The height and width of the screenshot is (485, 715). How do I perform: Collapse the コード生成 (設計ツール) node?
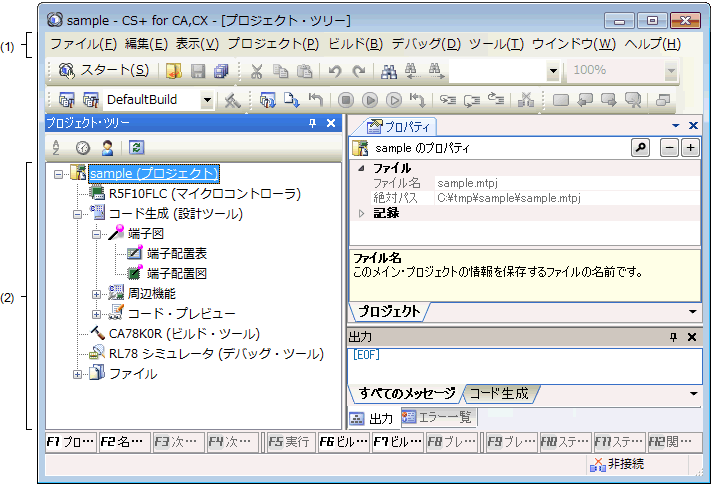[x=78, y=214]
